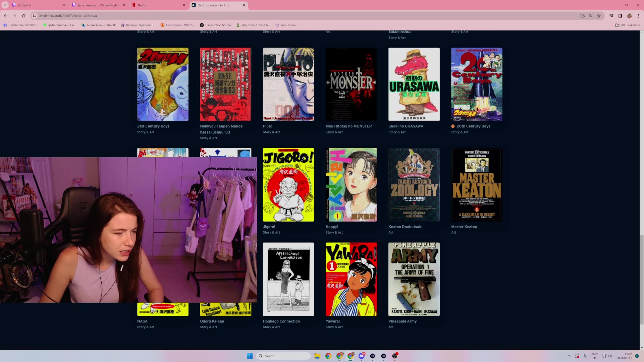The width and height of the screenshot is (644, 362).
Task: Open the tab search dropdown arrow
Action: [5, 5]
